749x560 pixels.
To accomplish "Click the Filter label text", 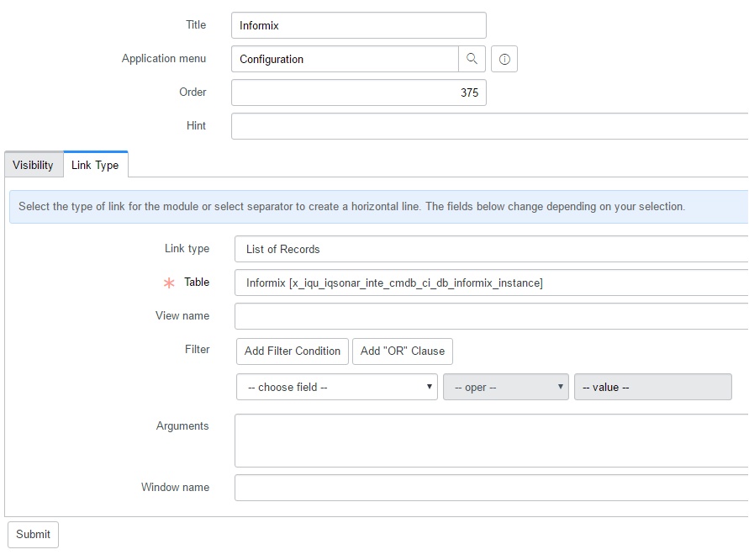I will 198,349.
